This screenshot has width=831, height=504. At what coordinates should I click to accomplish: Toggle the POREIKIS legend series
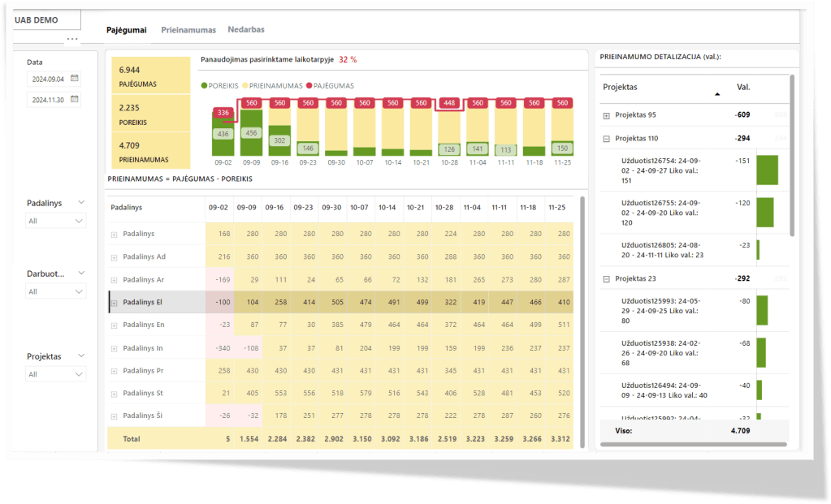point(223,85)
